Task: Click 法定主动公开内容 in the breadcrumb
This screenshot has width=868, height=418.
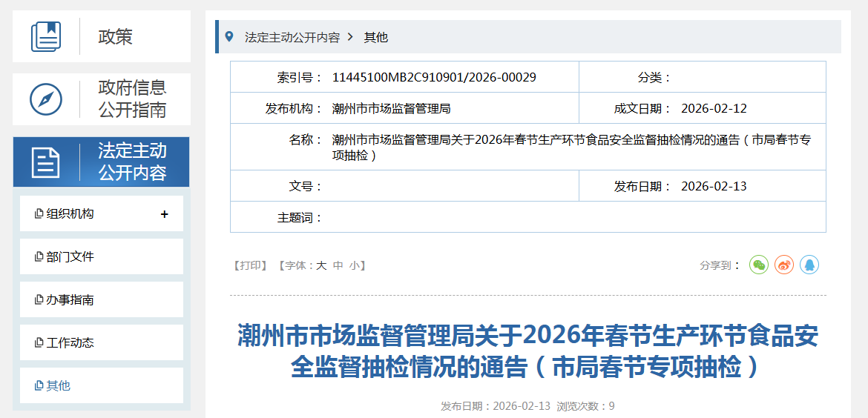Action: [x=292, y=37]
